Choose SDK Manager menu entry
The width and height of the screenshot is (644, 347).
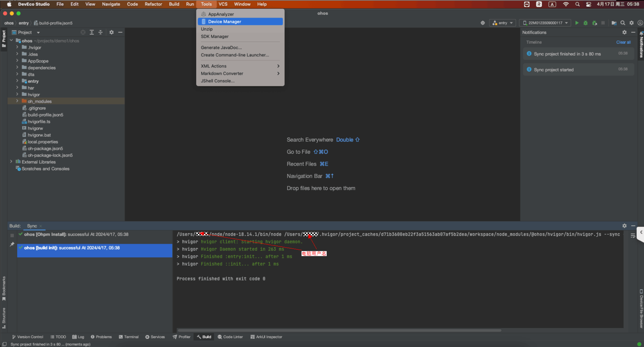click(240, 36)
